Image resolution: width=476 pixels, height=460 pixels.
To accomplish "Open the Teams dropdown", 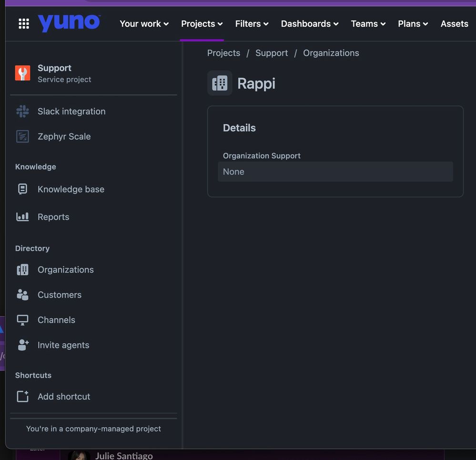I will point(368,24).
